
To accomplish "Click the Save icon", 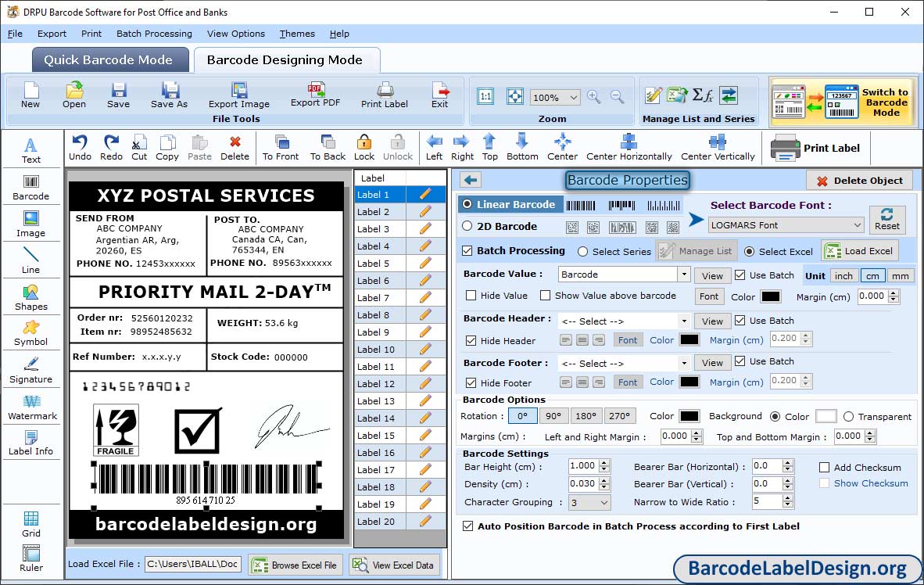I will pos(119,95).
